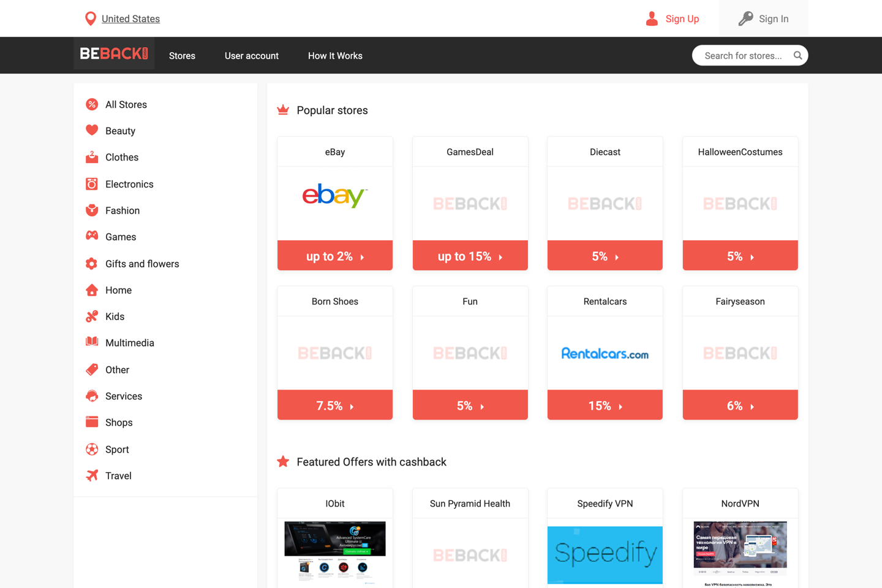The image size is (882, 588).
Task: Click the NordVPN offer screenshot thumbnail
Action: (740, 553)
